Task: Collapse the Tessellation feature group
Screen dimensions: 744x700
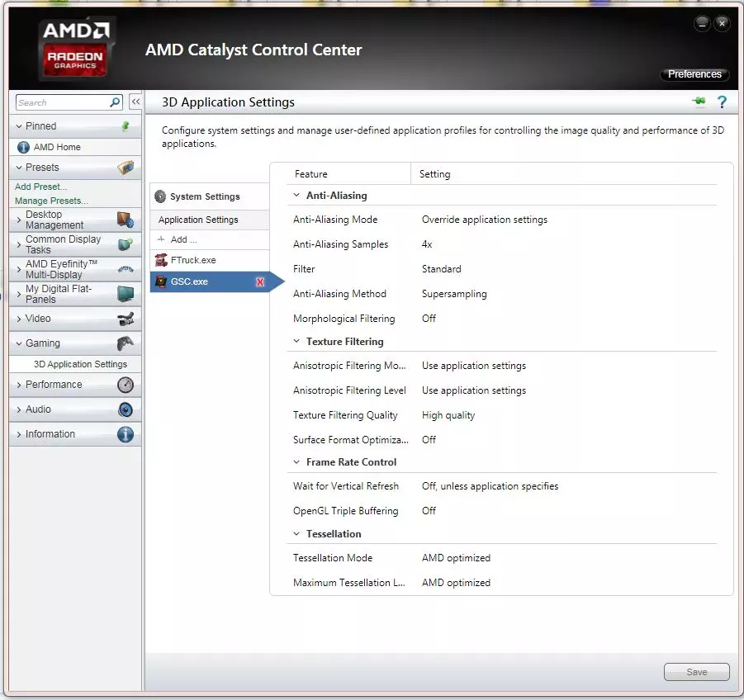Action: [296, 533]
